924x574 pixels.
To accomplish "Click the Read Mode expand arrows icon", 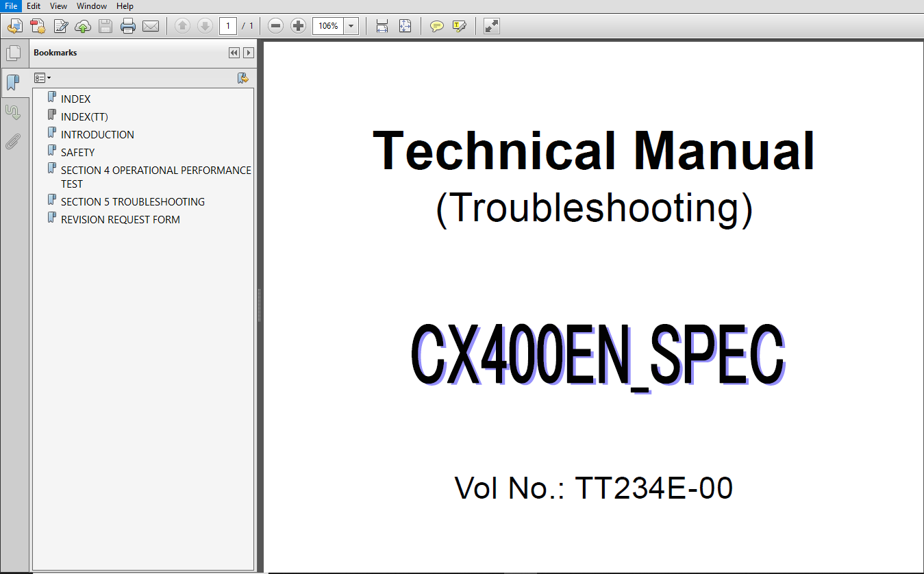I will pos(491,26).
